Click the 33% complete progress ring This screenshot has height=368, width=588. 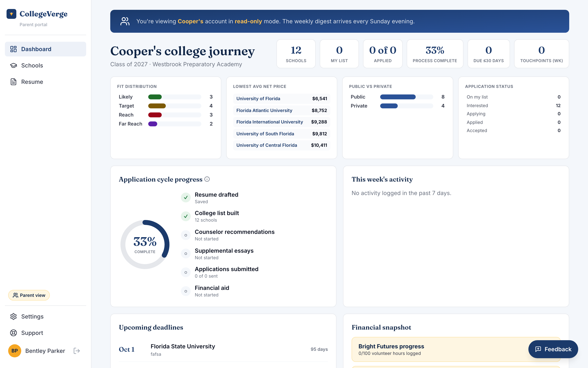(x=145, y=244)
